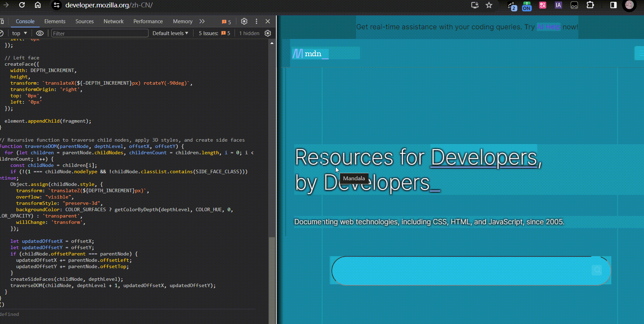Switch to the Elements tab
Image resolution: width=644 pixels, height=324 pixels.
55,21
